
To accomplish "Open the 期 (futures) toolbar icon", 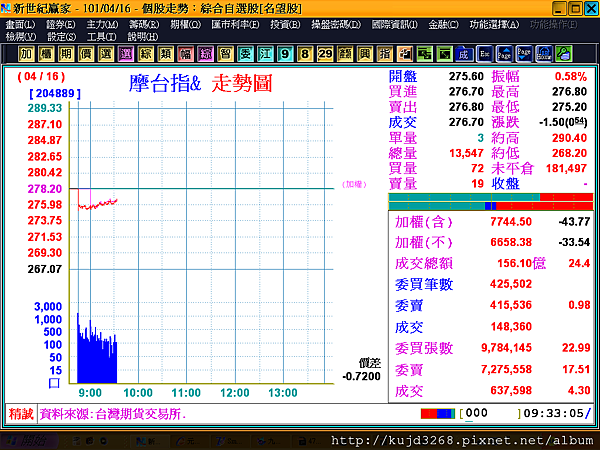I will click(x=66, y=54).
